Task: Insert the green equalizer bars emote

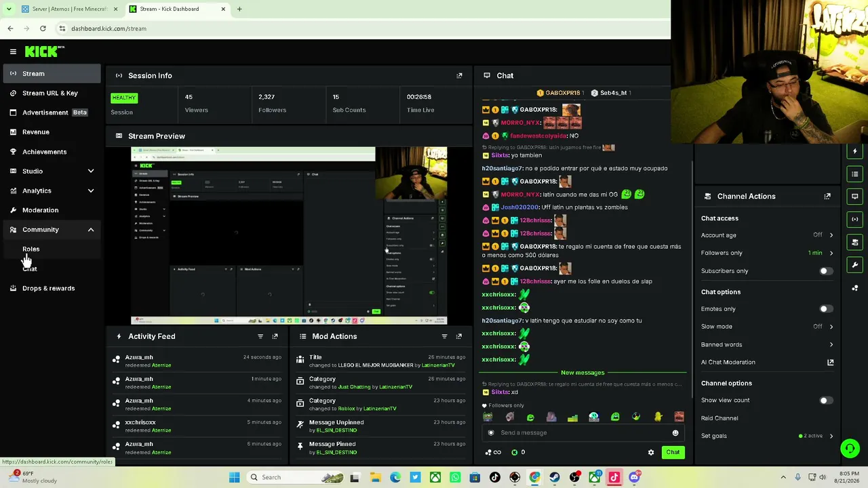Action: 572,417
